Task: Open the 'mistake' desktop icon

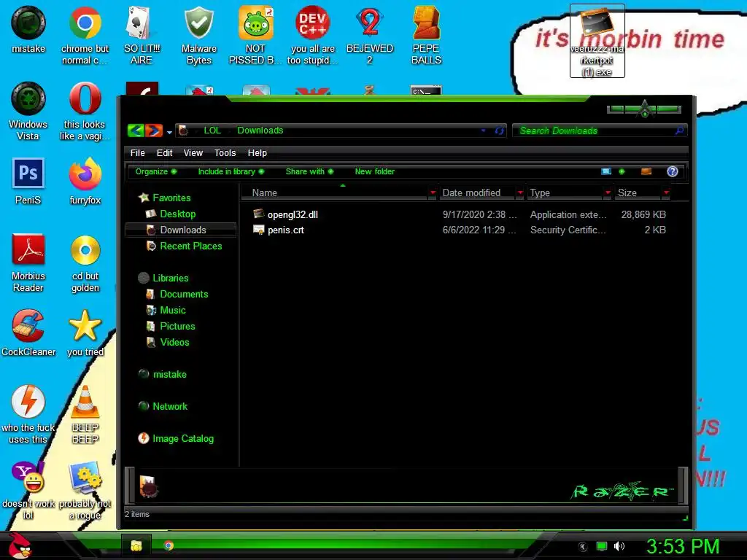Action: point(28,30)
